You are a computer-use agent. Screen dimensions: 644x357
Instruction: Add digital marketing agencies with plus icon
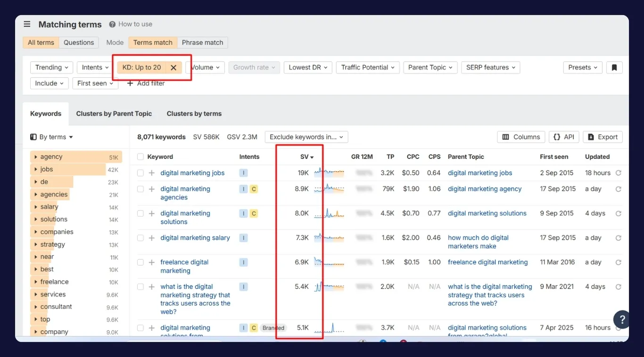tap(152, 189)
